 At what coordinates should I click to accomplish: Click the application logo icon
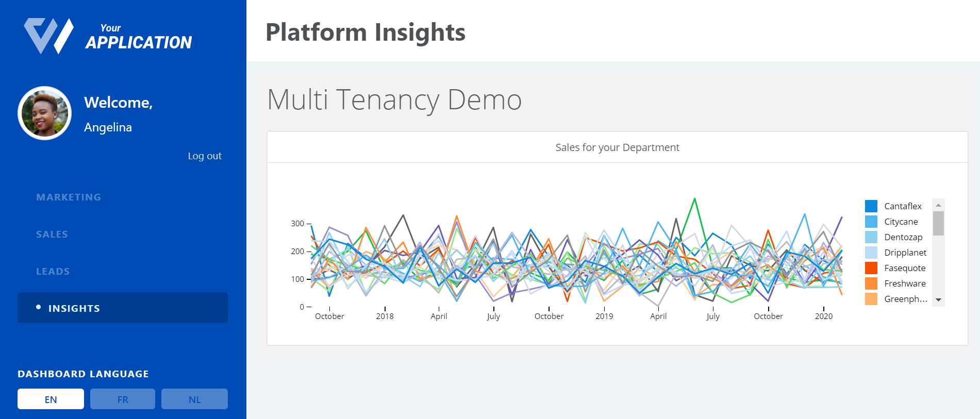[x=49, y=36]
